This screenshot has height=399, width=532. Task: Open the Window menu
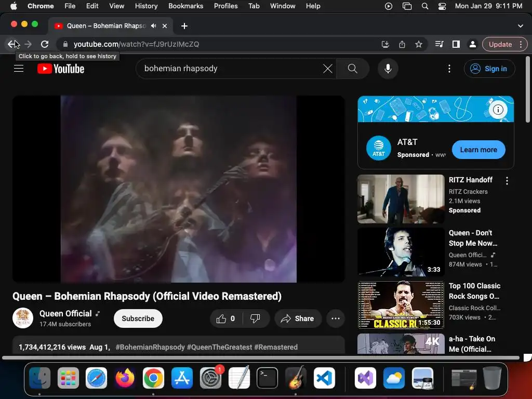coord(283,6)
